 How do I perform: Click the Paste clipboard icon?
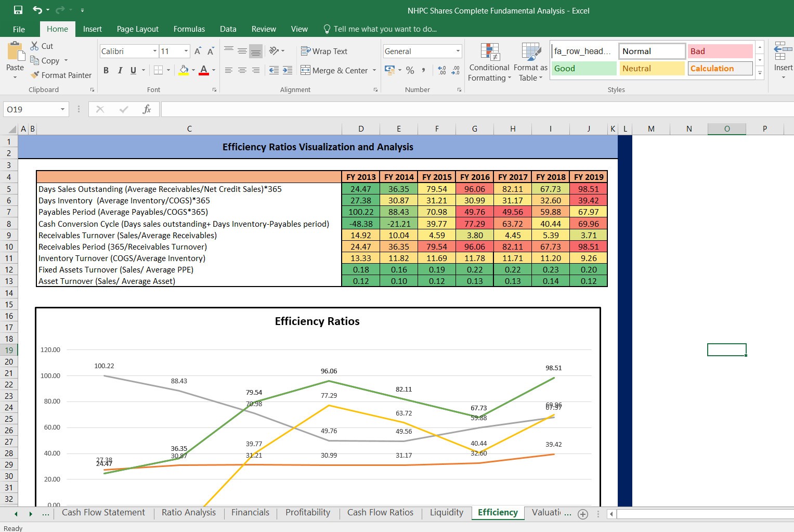pos(16,52)
